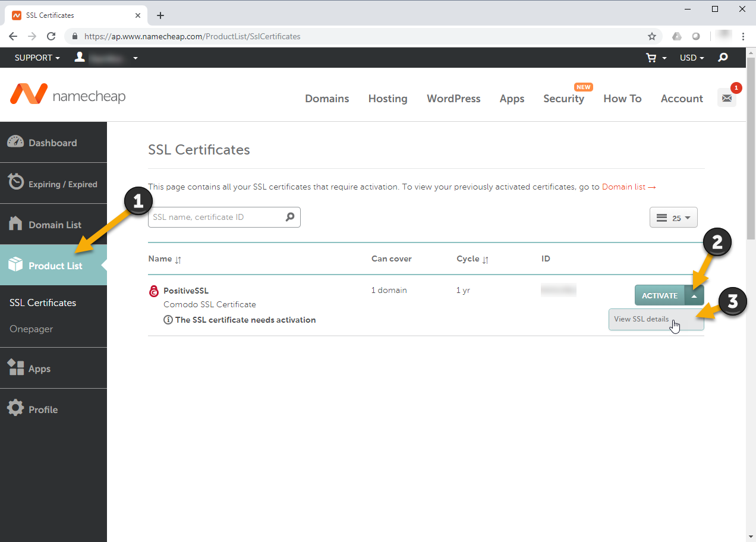Open the SSL Certificates sidebar sublink
This screenshot has height=542, width=756.
(x=43, y=302)
